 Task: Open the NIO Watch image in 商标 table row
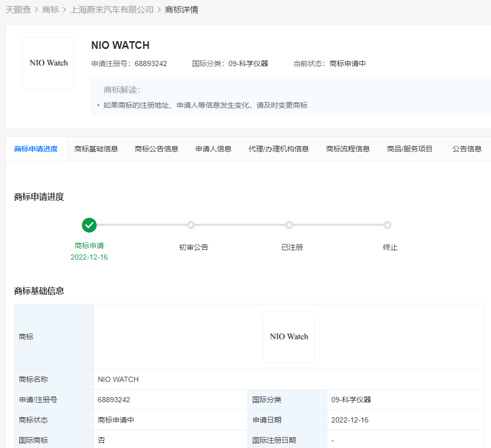289,337
